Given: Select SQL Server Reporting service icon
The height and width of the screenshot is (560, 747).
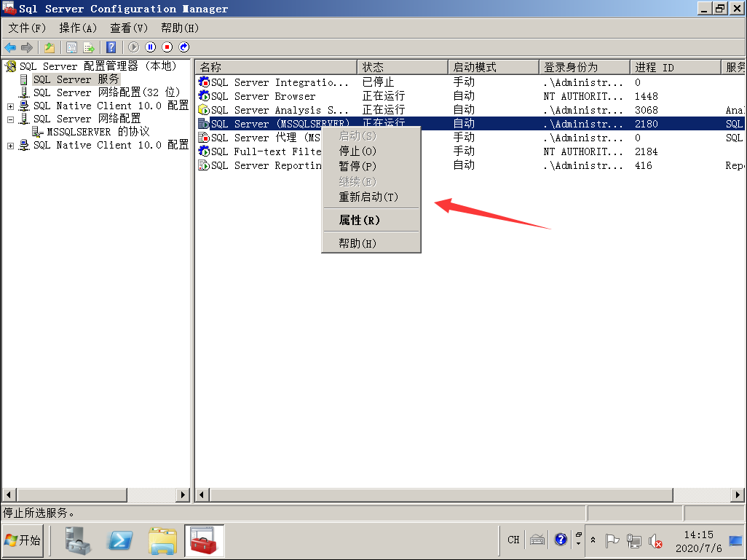Looking at the screenshot, I should pos(204,165).
